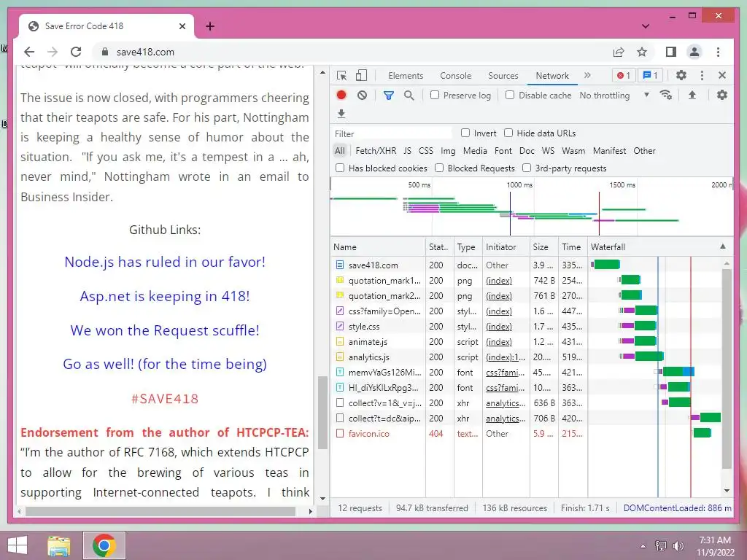747x560 pixels.
Task: Close the DevTools panel
Action: 722,75
